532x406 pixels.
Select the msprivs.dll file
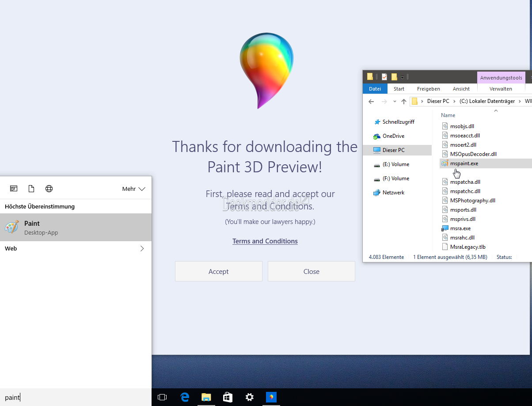(463, 219)
